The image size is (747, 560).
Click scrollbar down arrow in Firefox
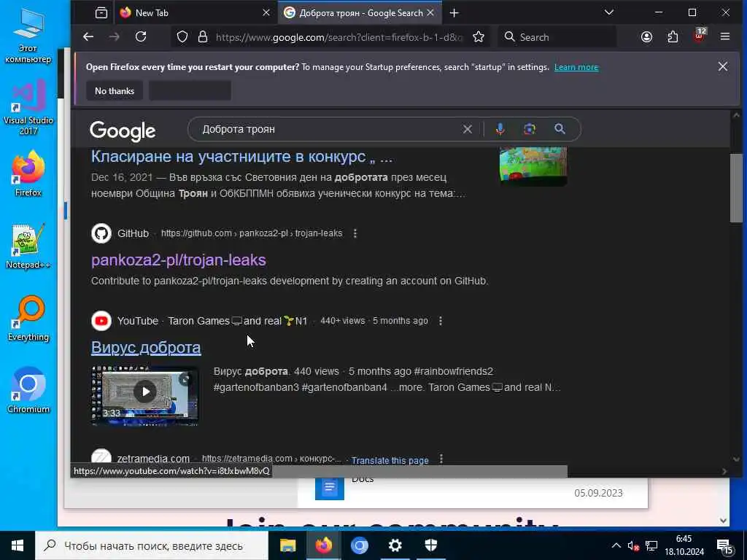[736, 459]
